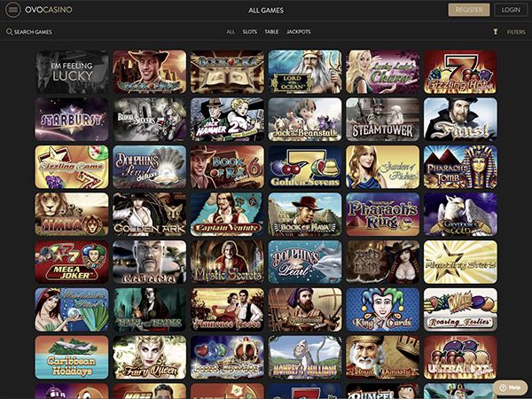Launch the Steamtower game
532x399 pixels.
[x=383, y=120]
